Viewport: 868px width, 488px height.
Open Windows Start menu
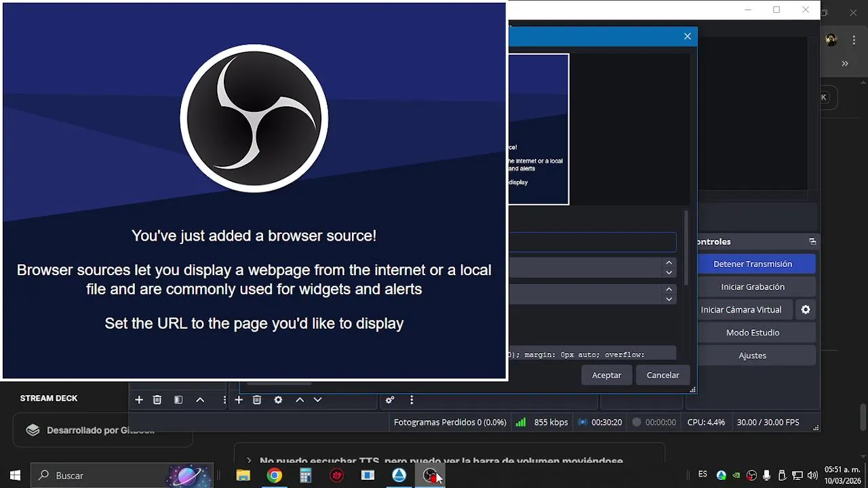point(15,476)
